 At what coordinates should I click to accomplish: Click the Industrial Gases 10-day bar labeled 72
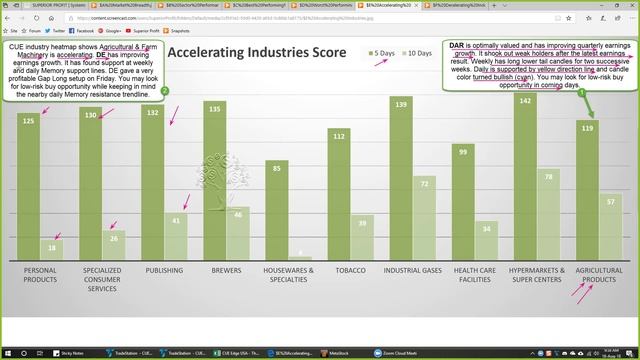pos(424,218)
